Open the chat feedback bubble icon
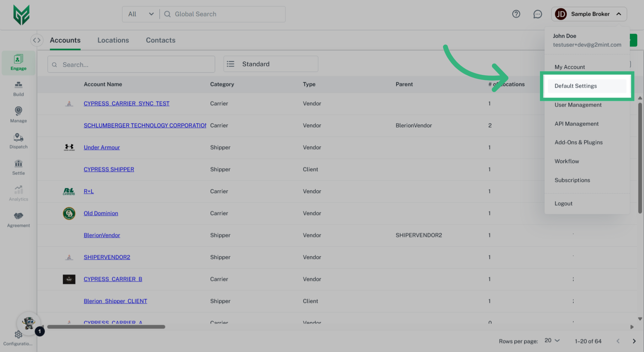Image resolution: width=644 pixels, height=352 pixels. coord(537,14)
